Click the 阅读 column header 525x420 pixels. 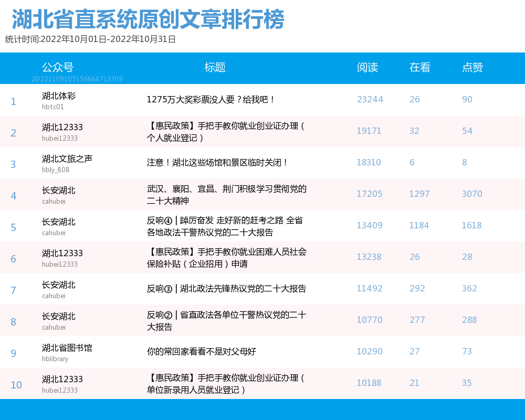pos(367,67)
